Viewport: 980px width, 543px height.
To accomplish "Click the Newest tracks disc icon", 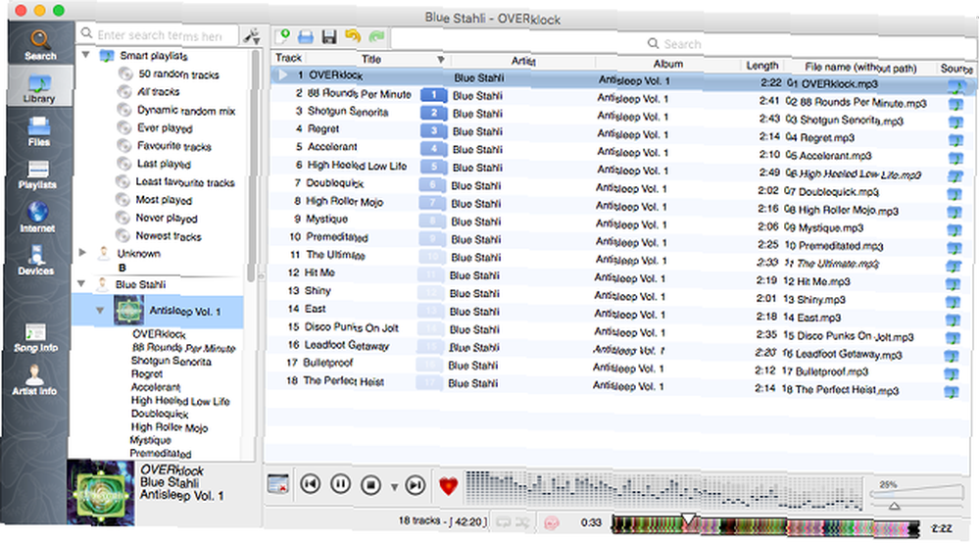I will [123, 235].
